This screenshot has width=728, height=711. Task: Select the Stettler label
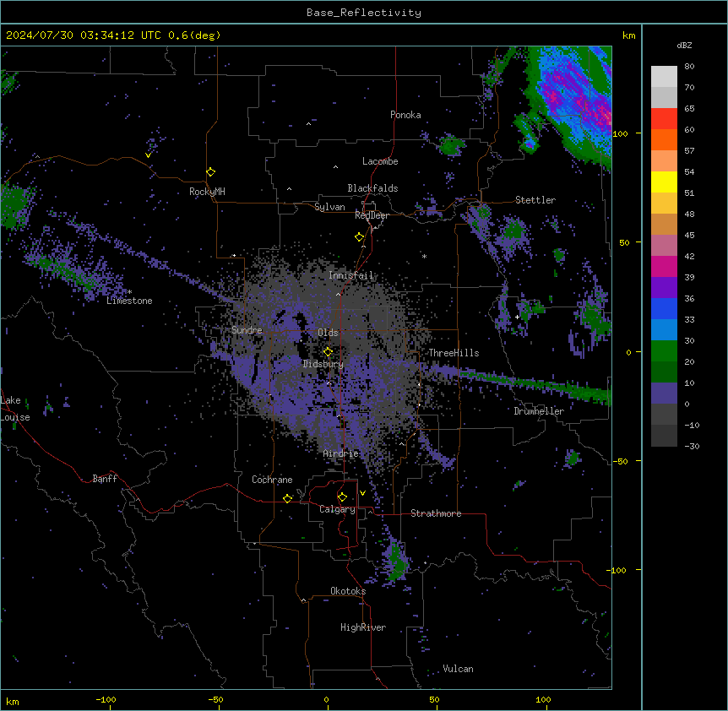(x=535, y=200)
